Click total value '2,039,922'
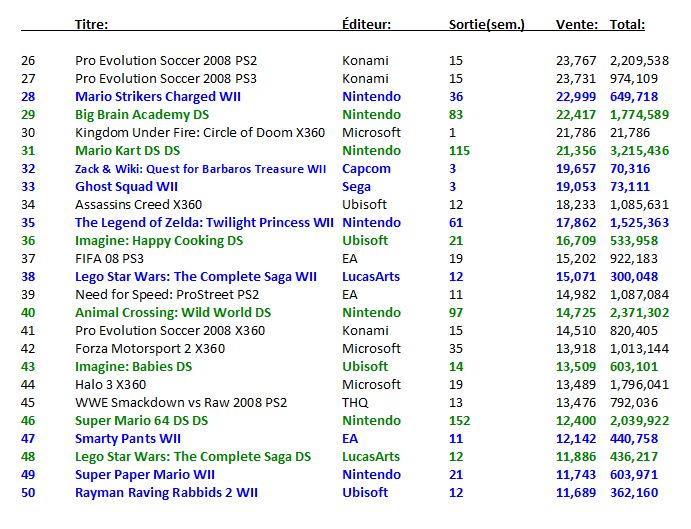This screenshot has height=529, width=691. click(639, 421)
